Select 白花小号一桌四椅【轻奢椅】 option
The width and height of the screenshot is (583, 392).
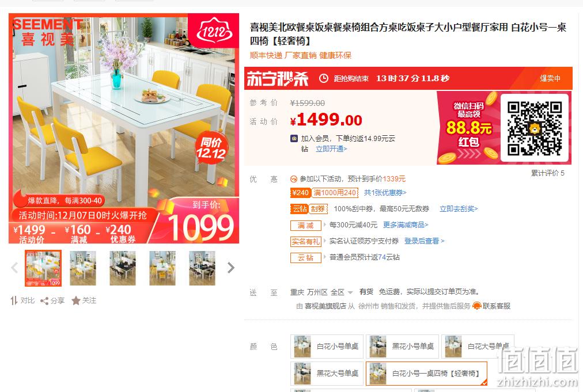(x=426, y=373)
